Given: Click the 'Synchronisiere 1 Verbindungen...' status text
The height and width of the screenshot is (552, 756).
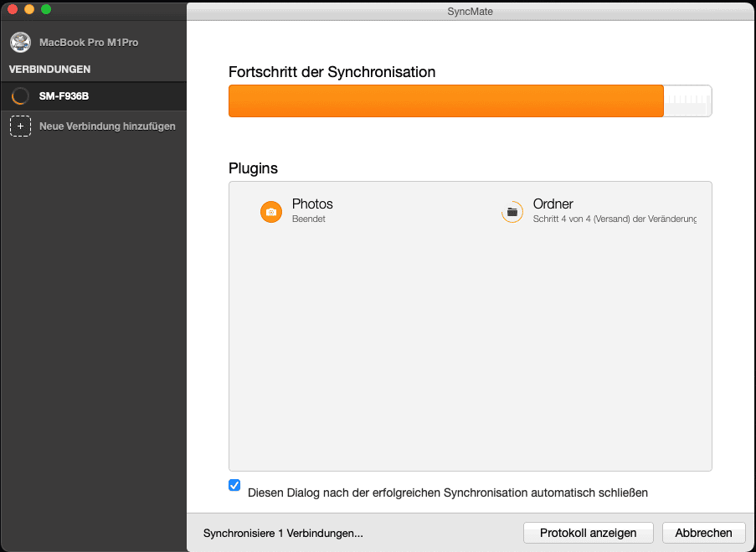Looking at the screenshot, I should point(283,533).
